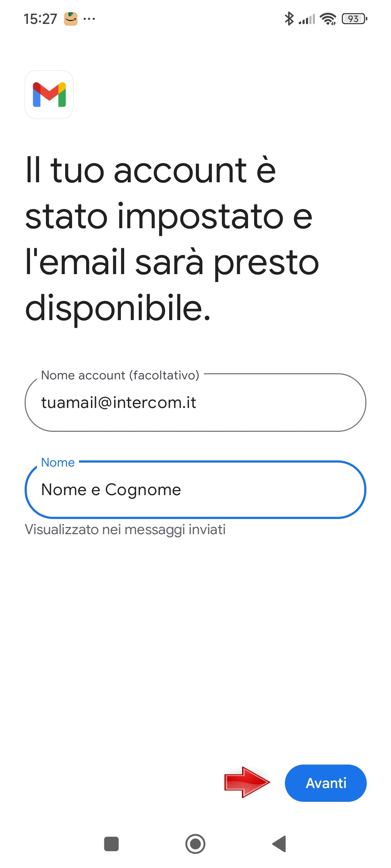This screenshot has width=391, height=868.
Task: Focus the field containing tuamail@intercom.it
Action: click(x=195, y=403)
